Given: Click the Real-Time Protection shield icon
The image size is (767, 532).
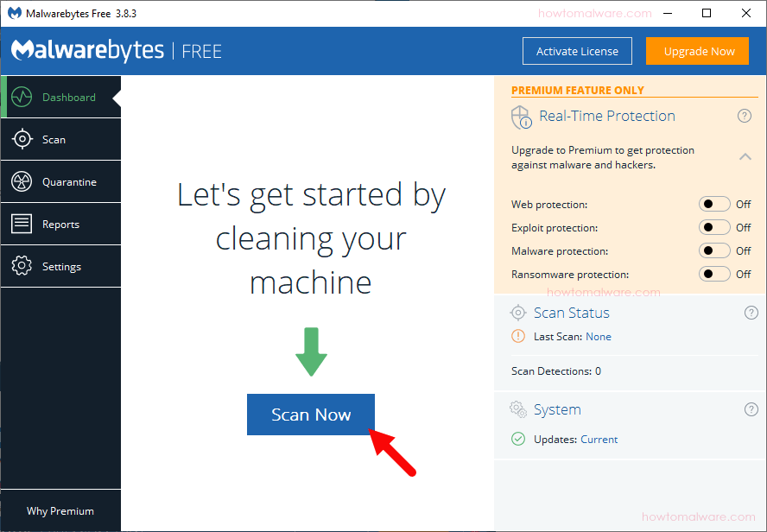Looking at the screenshot, I should [522, 117].
